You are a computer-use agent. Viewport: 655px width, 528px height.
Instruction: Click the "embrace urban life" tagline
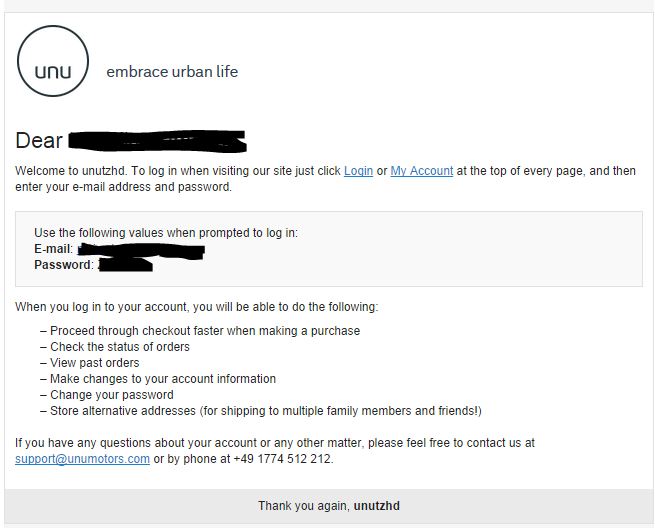[172, 72]
